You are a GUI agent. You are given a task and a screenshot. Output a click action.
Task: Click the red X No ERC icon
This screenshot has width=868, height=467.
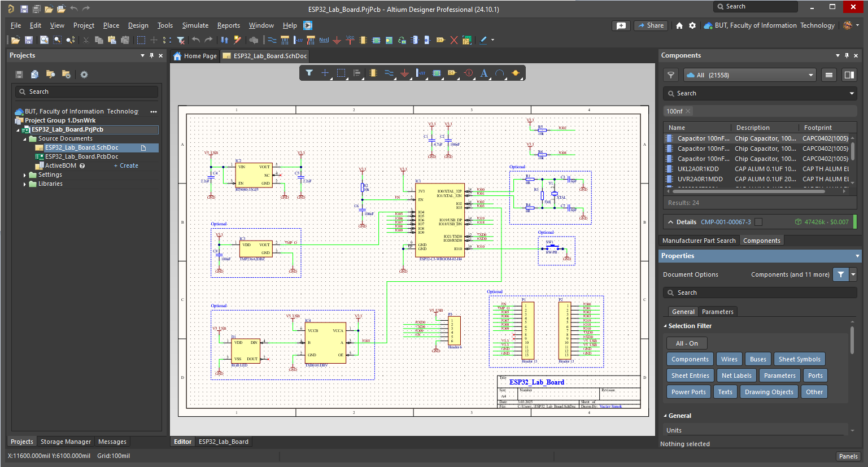pyautogui.click(x=454, y=40)
